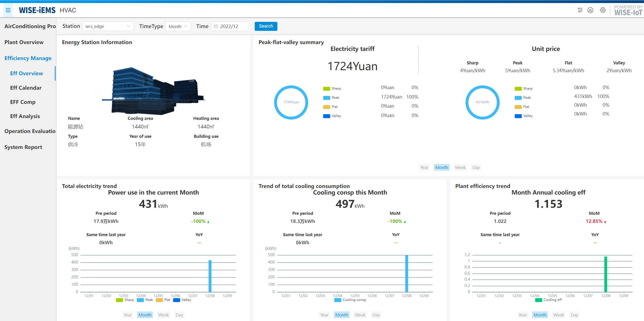Click the 17.9万kWh pre period value
Viewport: 644px width, 321px height.
(106, 221)
